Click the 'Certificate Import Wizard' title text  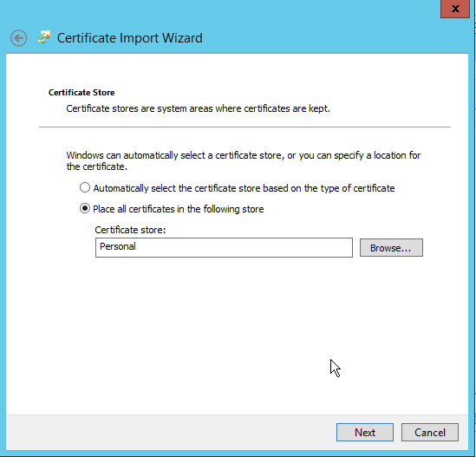click(x=130, y=38)
